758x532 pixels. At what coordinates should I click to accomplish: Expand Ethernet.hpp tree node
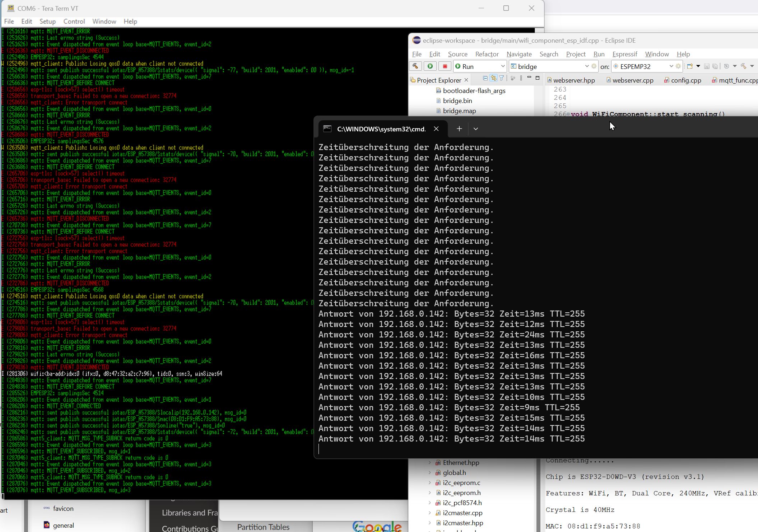(x=430, y=463)
